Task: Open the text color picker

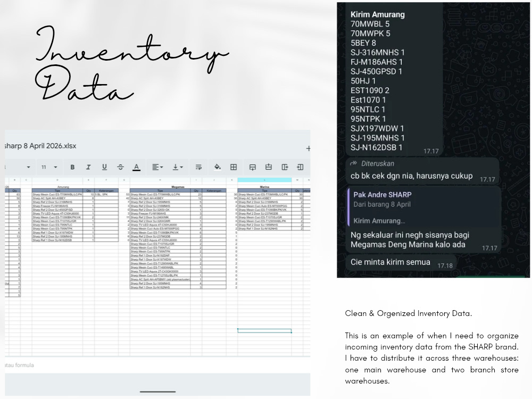Action: tap(136, 167)
